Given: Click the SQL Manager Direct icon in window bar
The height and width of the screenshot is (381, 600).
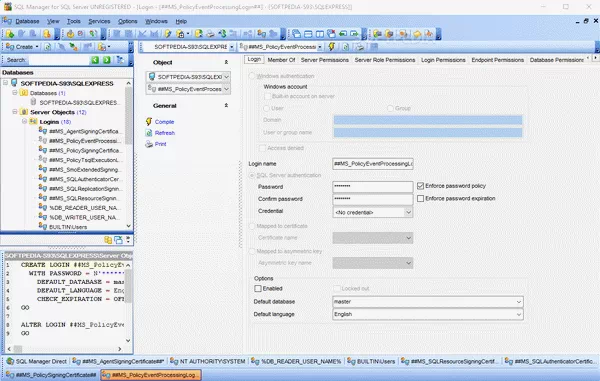Looking at the screenshot, I should pyautogui.click(x=10, y=361).
